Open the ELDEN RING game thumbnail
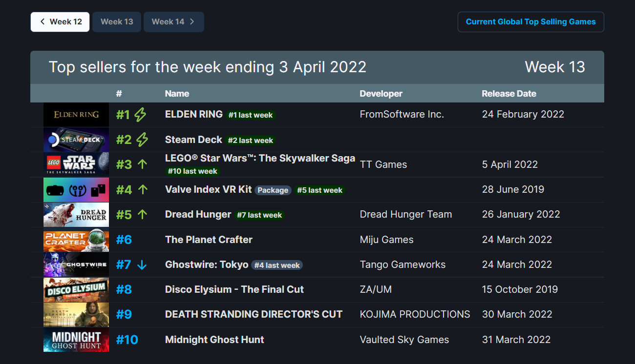The width and height of the screenshot is (635, 364). point(76,115)
